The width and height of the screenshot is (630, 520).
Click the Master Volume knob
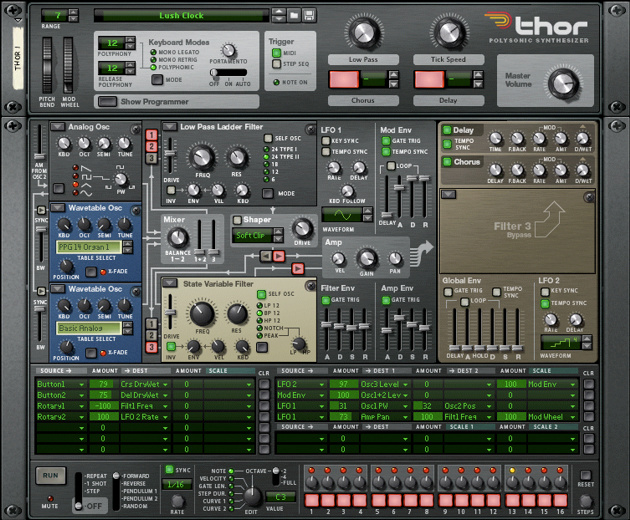tap(563, 84)
